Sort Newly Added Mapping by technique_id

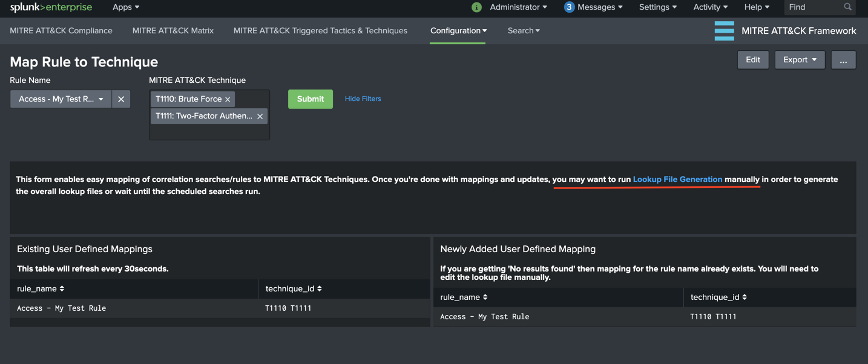coord(718,297)
